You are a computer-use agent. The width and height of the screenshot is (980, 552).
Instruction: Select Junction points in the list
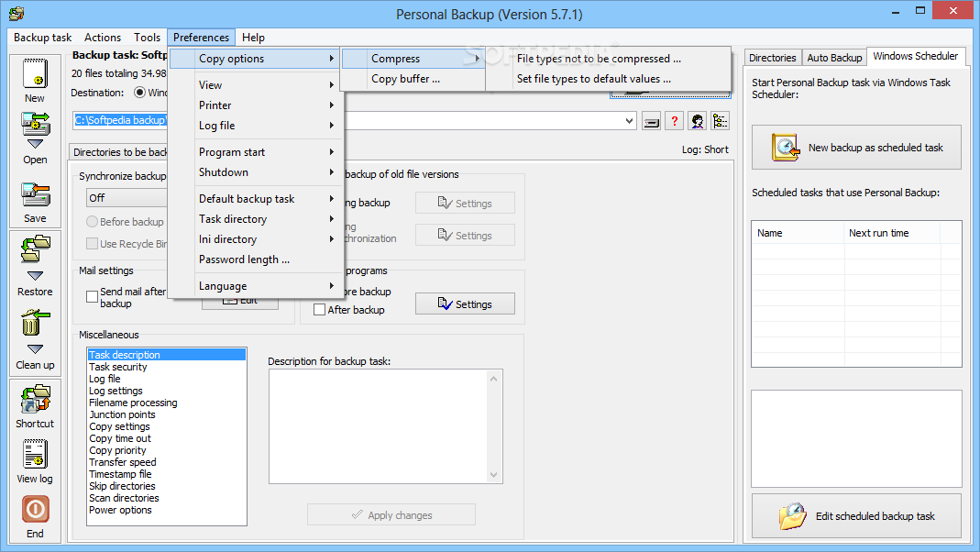(x=166, y=414)
